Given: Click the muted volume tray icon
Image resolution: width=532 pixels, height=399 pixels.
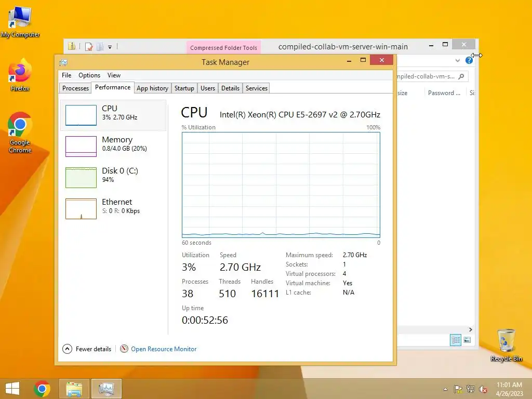Looking at the screenshot, I should 483,389.
